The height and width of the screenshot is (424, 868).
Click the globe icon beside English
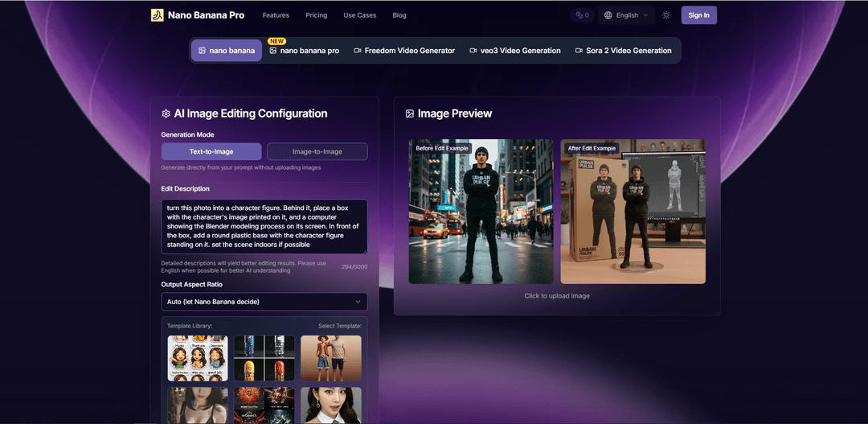click(608, 15)
